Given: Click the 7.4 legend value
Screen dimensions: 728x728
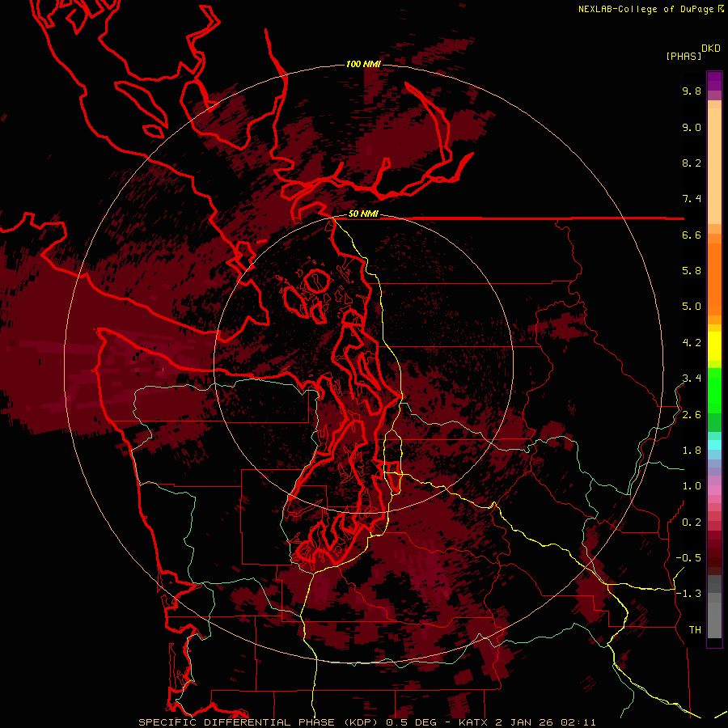Looking at the screenshot, I should [x=692, y=199].
